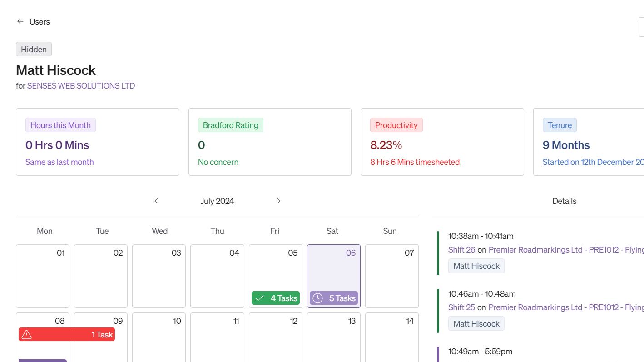The height and width of the screenshot is (362, 644).
Task: Click the Bradford Rating badge
Action: click(x=230, y=124)
